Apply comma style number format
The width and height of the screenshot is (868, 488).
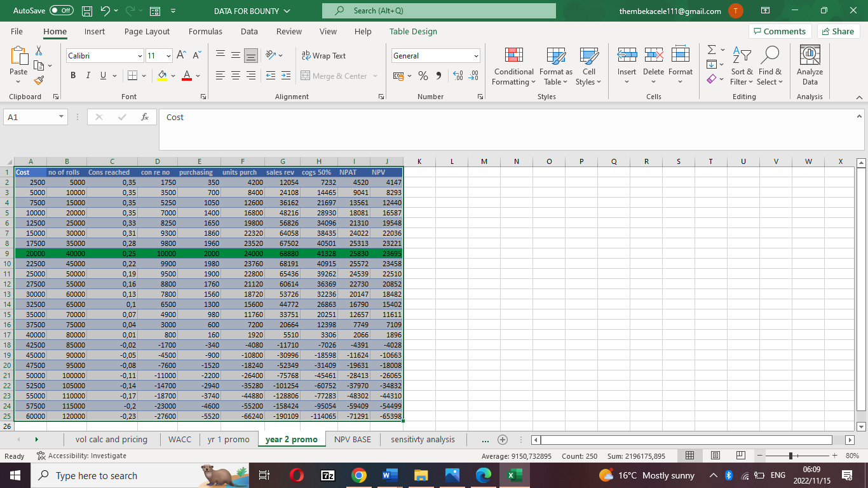(438, 76)
